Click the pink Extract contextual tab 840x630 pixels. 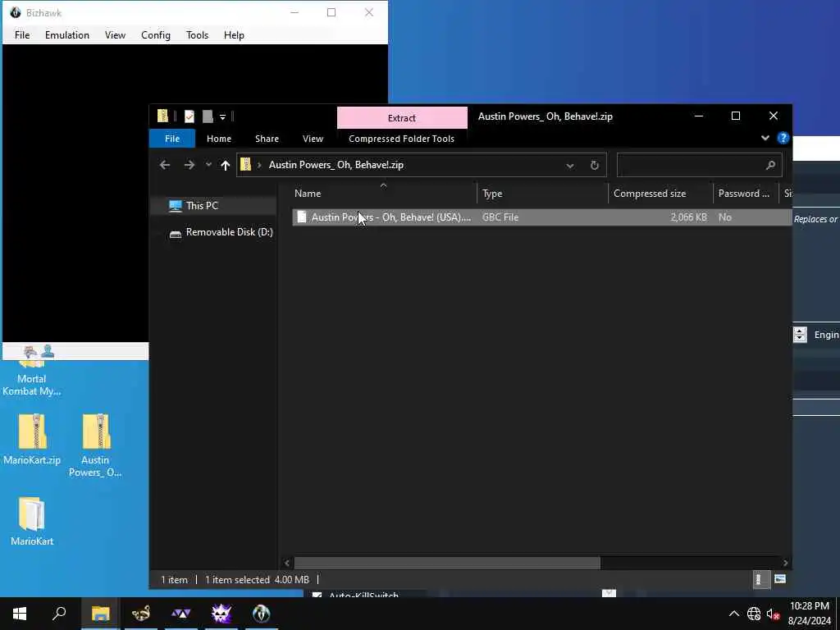pyautogui.click(x=402, y=118)
